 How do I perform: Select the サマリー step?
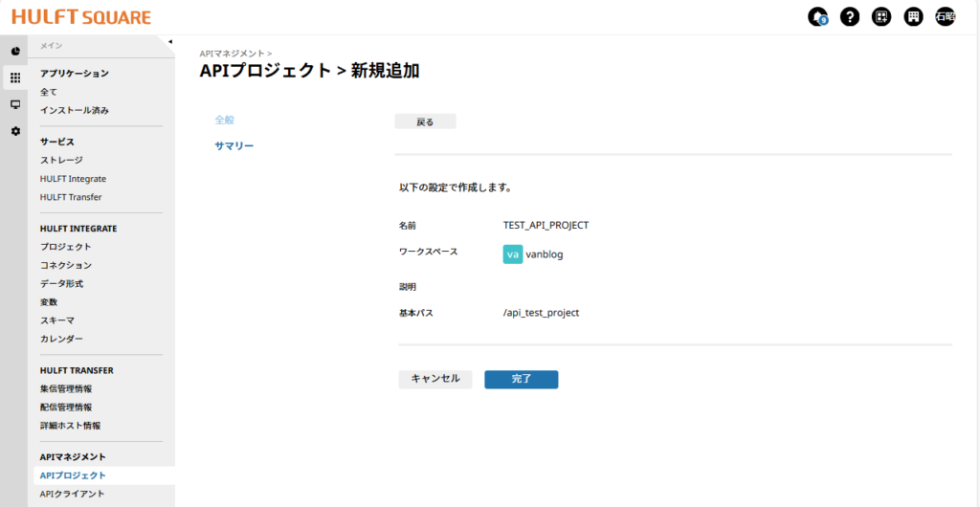(x=234, y=146)
